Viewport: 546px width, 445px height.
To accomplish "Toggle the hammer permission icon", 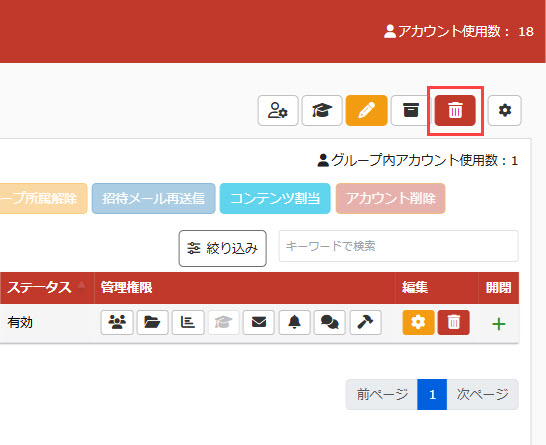I will pyautogui.click(x=365, y=322).
